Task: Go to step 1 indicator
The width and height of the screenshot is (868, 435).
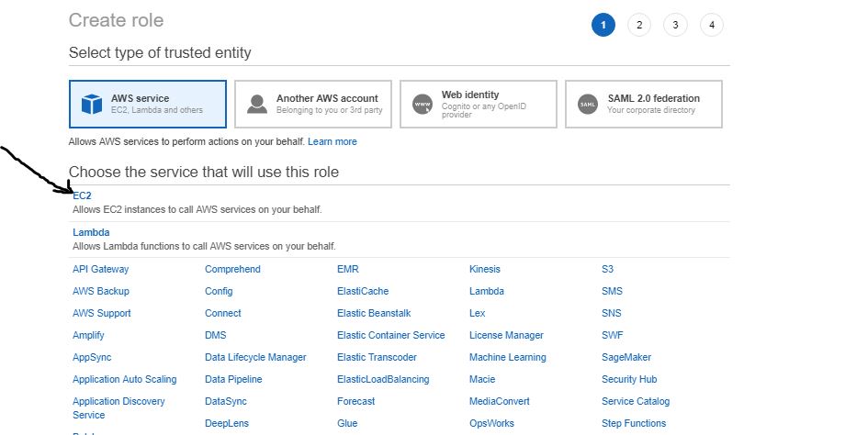Action: click(x=603, y=25)
